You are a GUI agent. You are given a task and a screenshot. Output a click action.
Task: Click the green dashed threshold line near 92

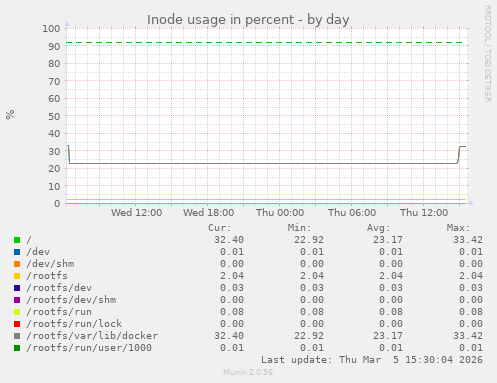pyautogui.click(x=264, y=43)
